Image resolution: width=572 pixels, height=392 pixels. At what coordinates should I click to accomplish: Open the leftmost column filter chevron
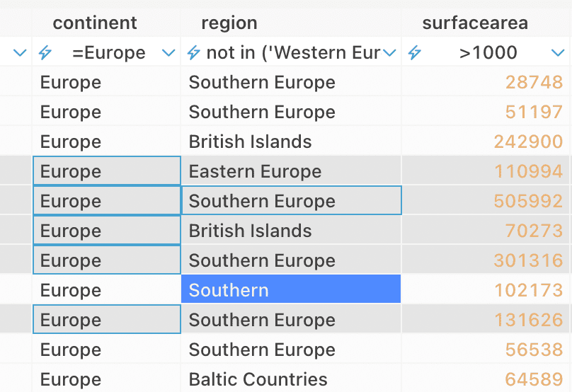point(20,53)
